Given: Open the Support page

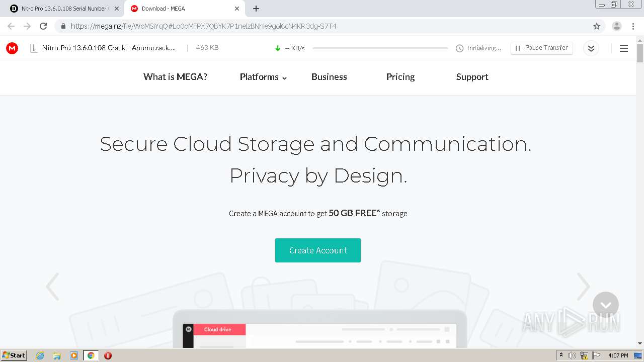Looking at the screenshot, I should tap(472, 77).
